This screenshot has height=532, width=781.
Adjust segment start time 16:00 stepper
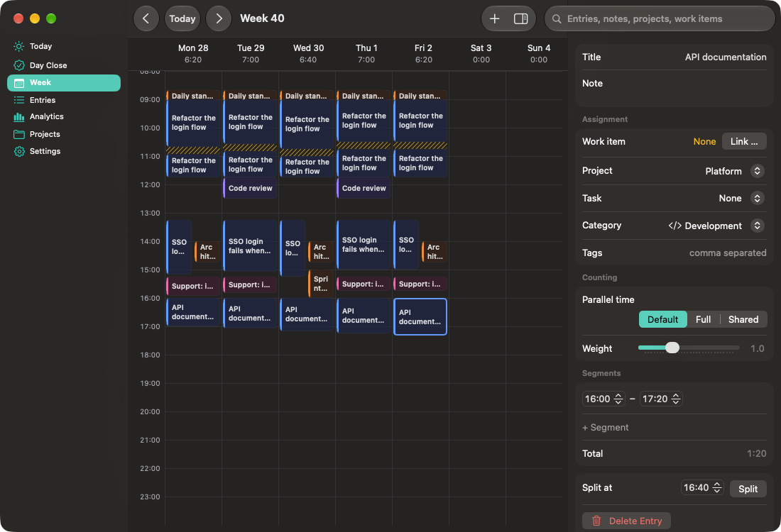(618, 399)
